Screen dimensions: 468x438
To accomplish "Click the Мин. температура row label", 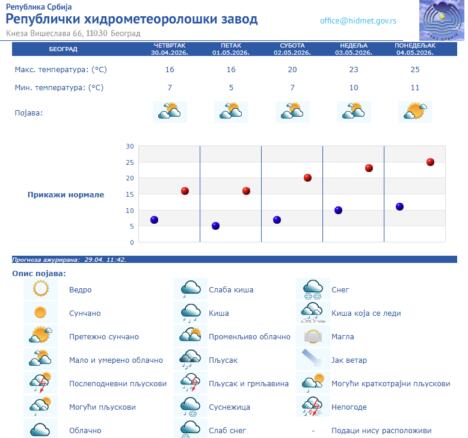I will [x=59, y=88].
